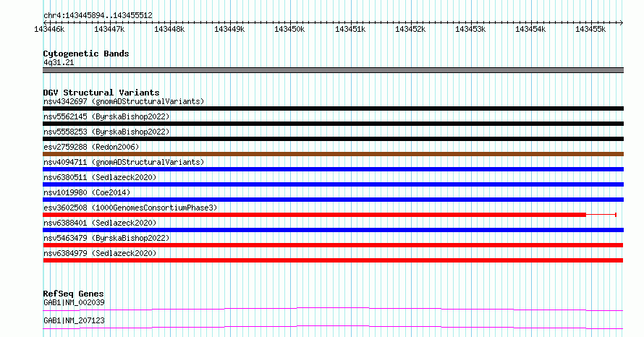Click the magenta GAB1 NM_002039 transcript line
Image resolution: width=644 pixels, height=337 pixels.
(x=333, y=309)
